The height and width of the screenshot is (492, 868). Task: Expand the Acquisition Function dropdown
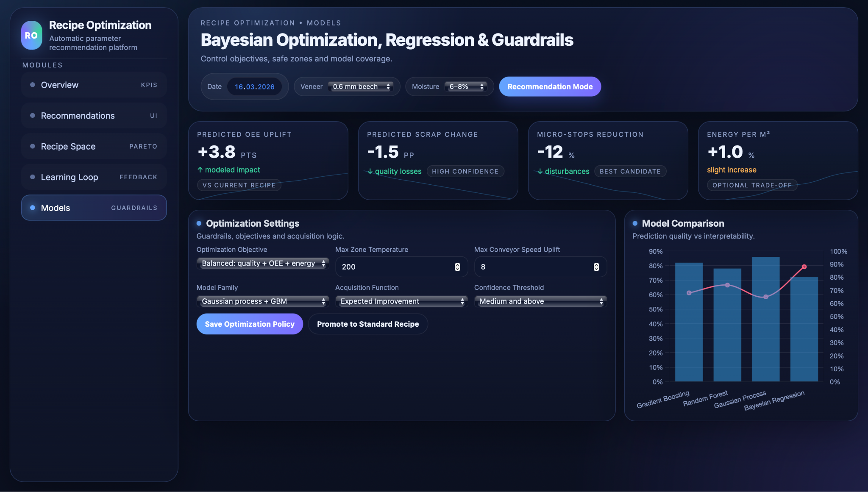click(x=401, y=301)
